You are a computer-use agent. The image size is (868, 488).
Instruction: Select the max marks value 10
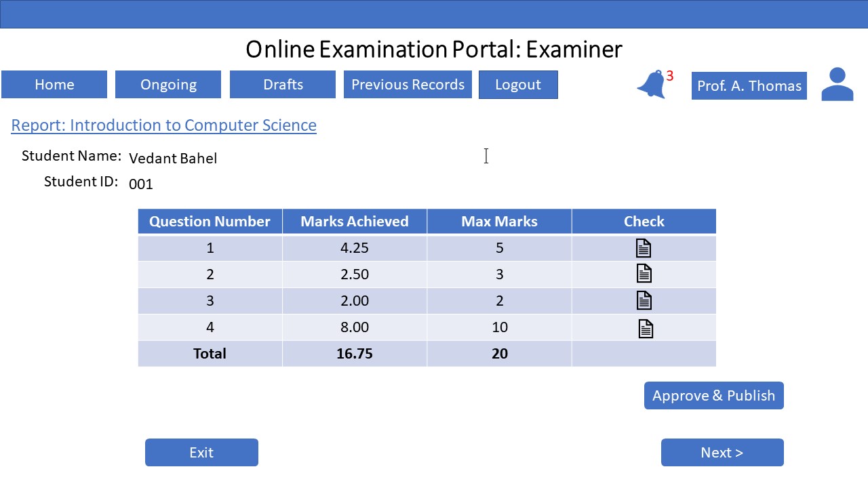click(499, 327)
